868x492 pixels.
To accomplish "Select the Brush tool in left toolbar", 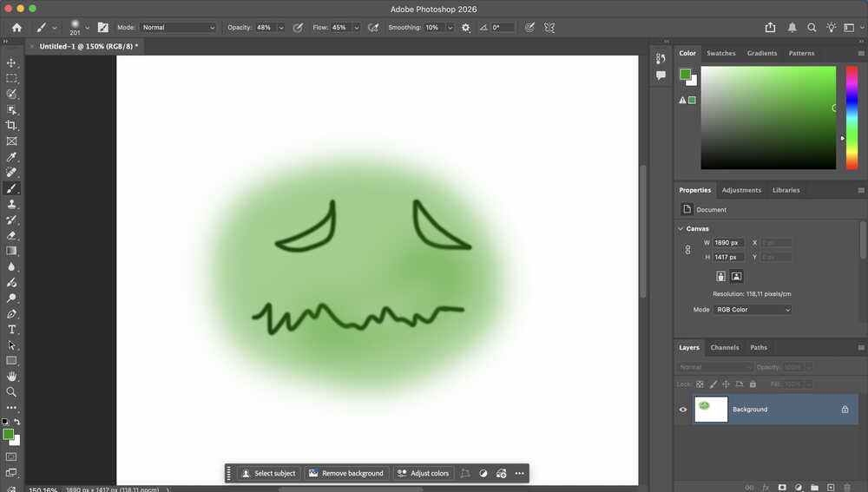I will point(11,188).
